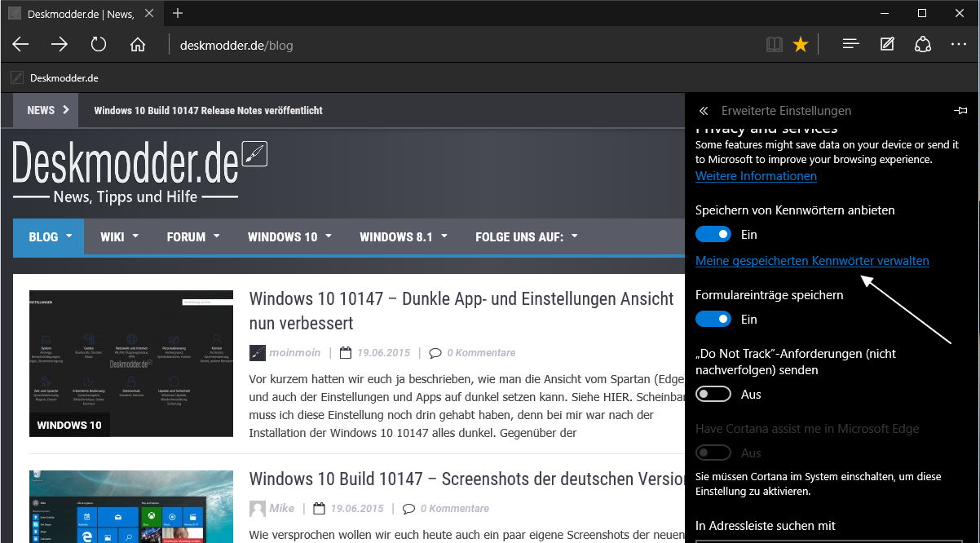Viewport: 980px width, 543px height.
Task: Expand the WINDOWS 10 navigation dropdown
Action: pos(289,237)
